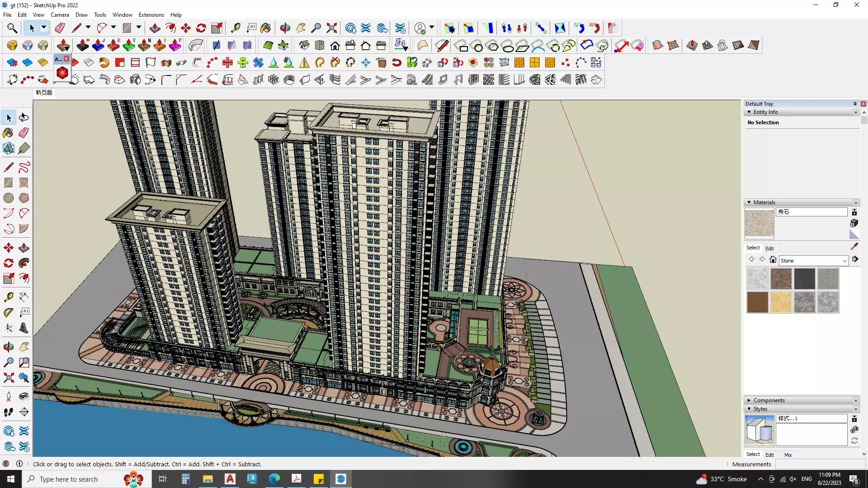Select the Circle tool

[x=9, y=198]
